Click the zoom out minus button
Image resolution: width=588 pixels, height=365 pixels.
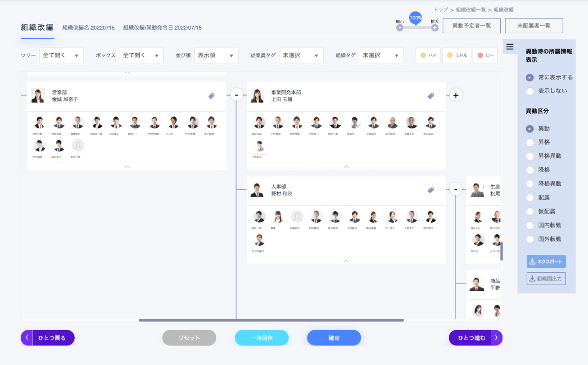pyautogui.click(x=400, y=28)
